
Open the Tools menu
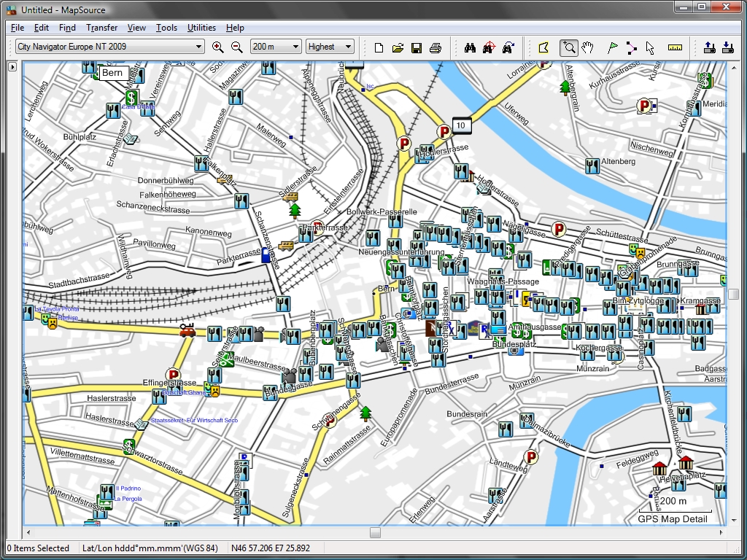(x=166, y=28)
